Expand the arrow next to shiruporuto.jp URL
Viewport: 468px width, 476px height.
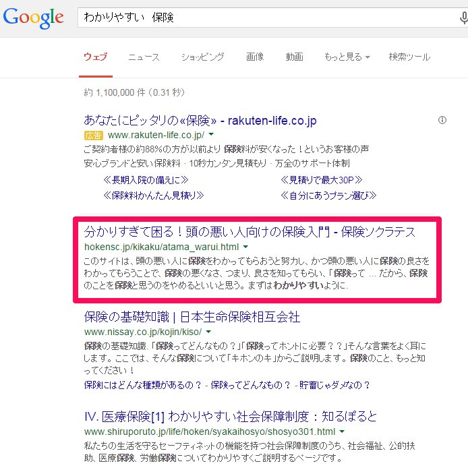[x=342, y=432]
